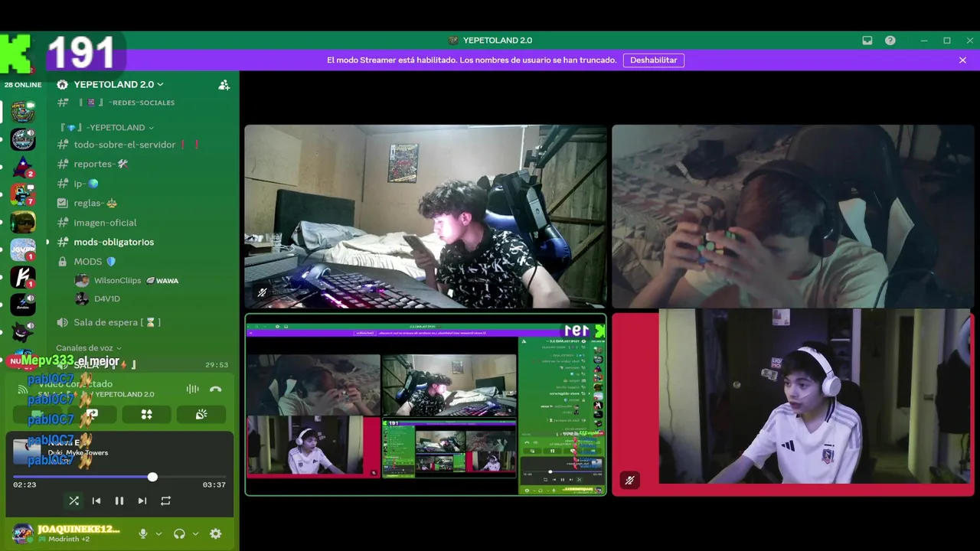Focus the top-right Rubik's cube webcam
Image resolution: width=980 pixels, height=551 pixels.
click(x=793, y=217)
